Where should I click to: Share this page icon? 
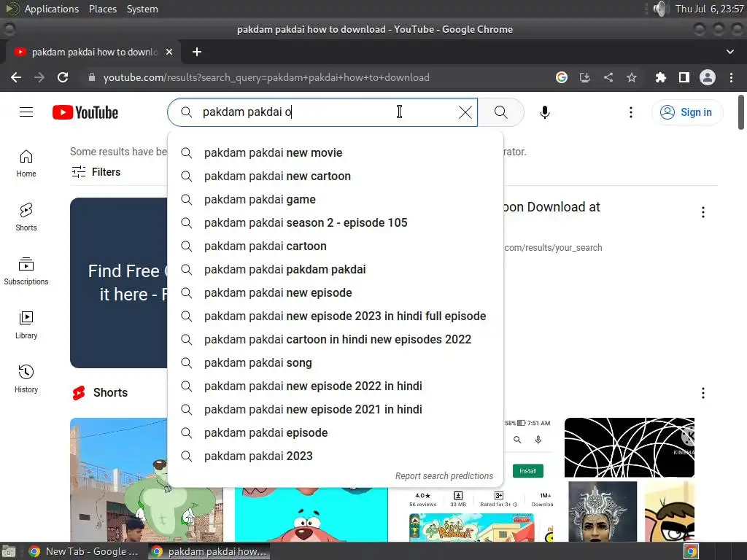608,77
